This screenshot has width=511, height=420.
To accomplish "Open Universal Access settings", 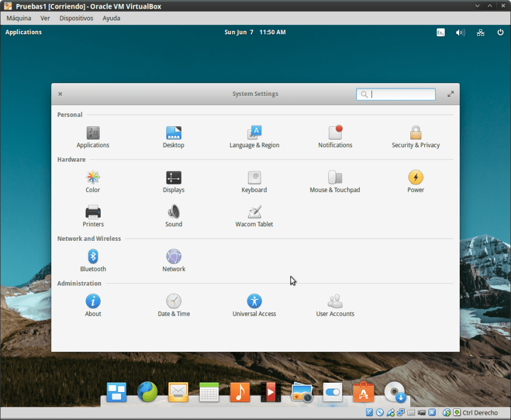I will [x=254, y=304].
